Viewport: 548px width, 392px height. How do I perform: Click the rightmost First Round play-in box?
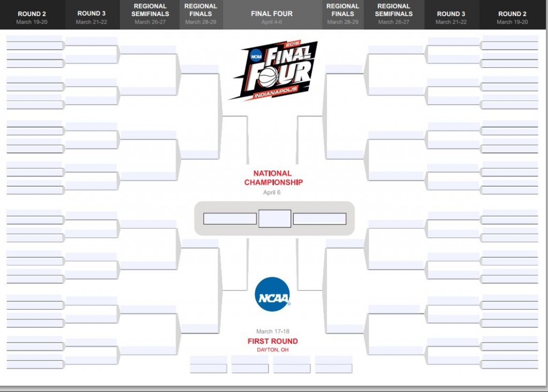[333, 364]
